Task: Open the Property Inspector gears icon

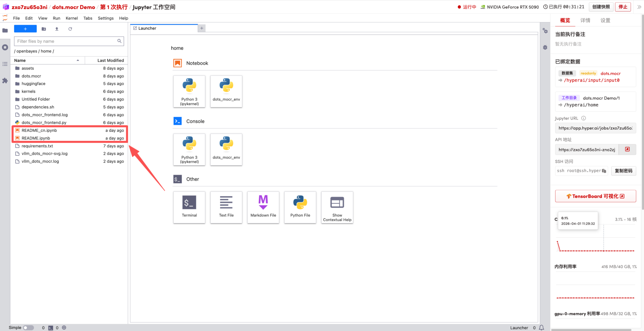Action: (x=545, y=31)
